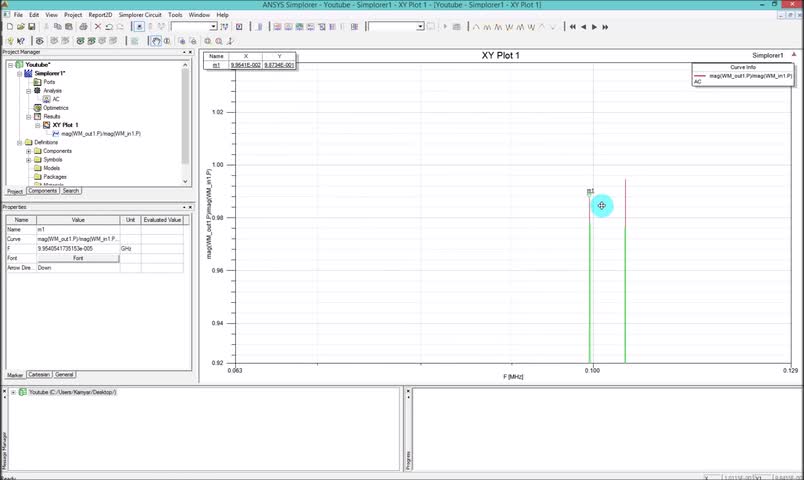Image resolution: width=804 pixels, height=480 pixels.
Task: Collapse the Results tree node
Action: (x=29, y=117)
